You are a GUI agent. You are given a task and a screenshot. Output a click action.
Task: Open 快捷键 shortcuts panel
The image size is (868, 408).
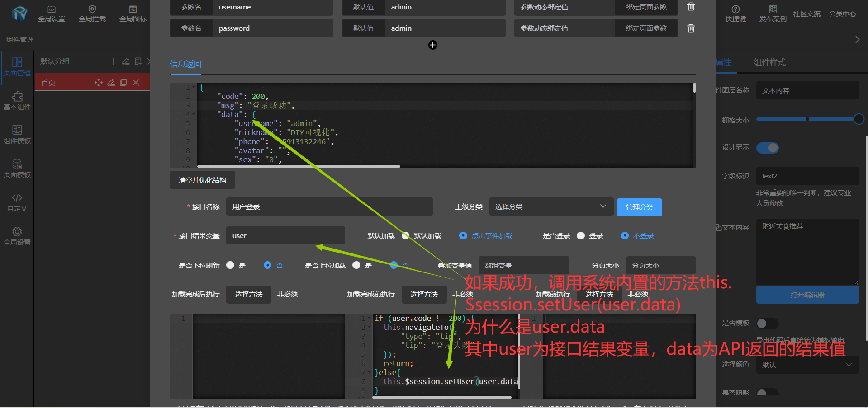(735, 14)
